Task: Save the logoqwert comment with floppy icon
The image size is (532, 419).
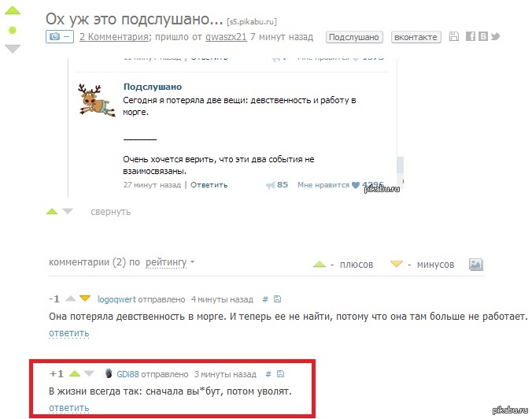Action: [x=277, y=299]
